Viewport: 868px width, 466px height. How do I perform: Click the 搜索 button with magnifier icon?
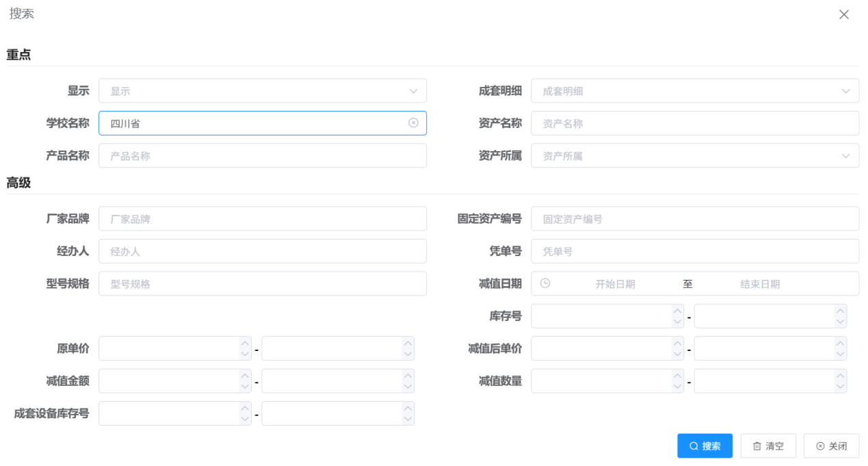(x=705, y=445)
